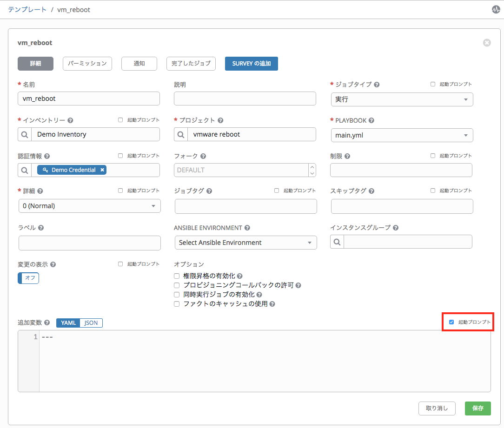The height and width of the screenshot is (428, 504).
Task: Click help icon next to インスタンスグループ
Action: pos(396,228)
